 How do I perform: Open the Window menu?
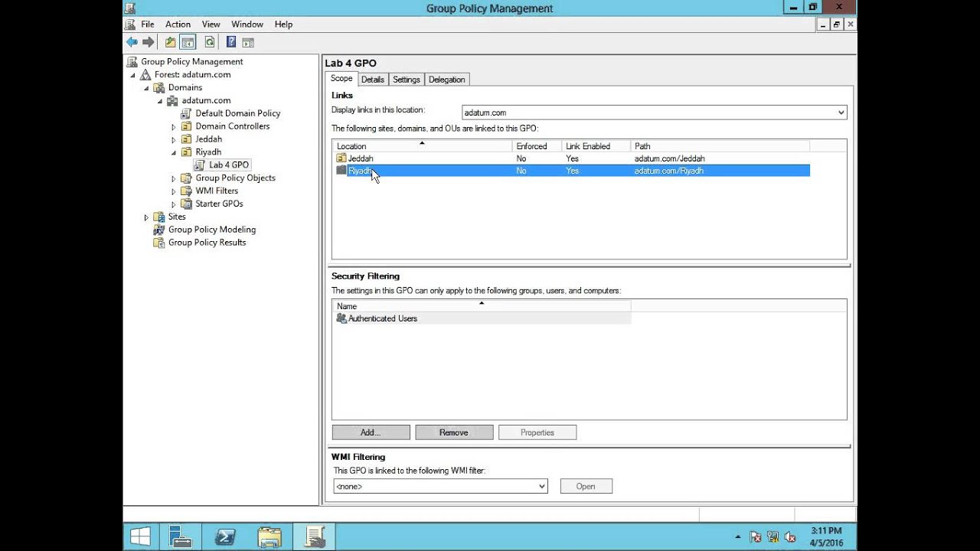click(247, 24)
